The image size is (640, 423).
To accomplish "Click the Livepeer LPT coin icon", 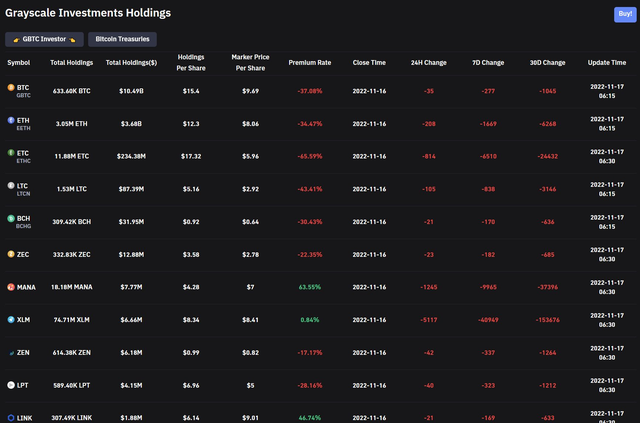I will pos(11,385).
